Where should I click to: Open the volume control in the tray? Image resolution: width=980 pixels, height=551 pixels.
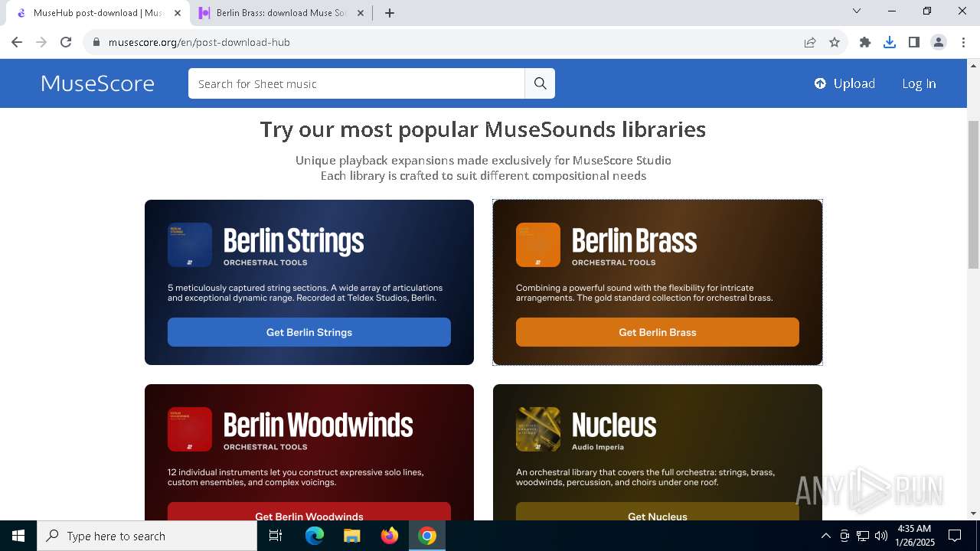881,536
